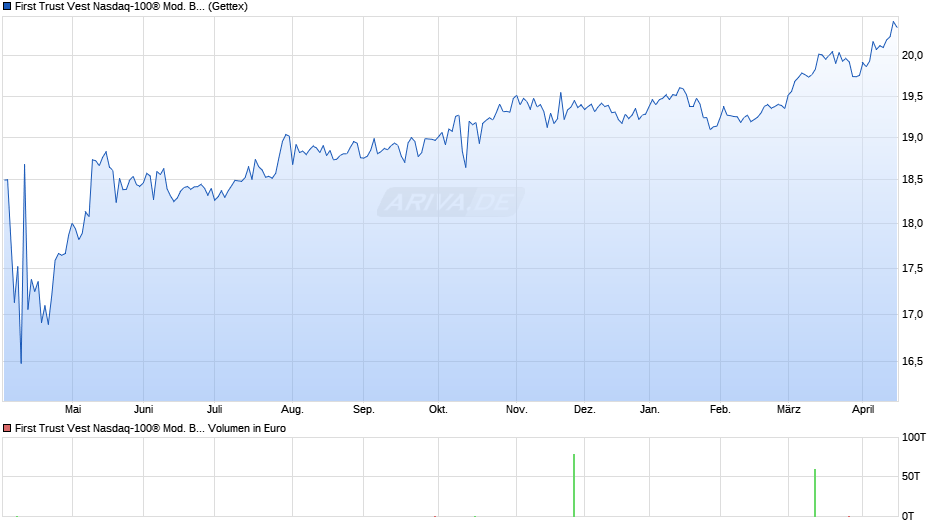Click the 'Juli' month label
940x526 pixels.
[215, 409]
